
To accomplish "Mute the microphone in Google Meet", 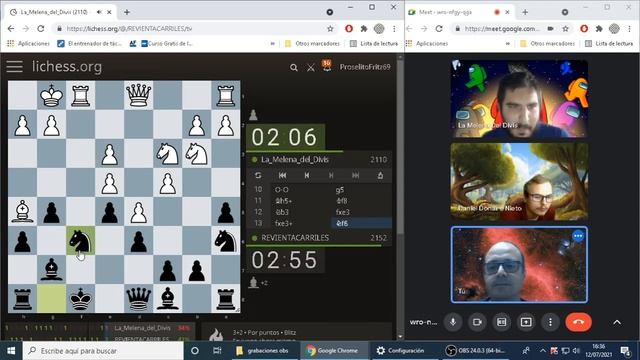I will [x=453, y=322].
